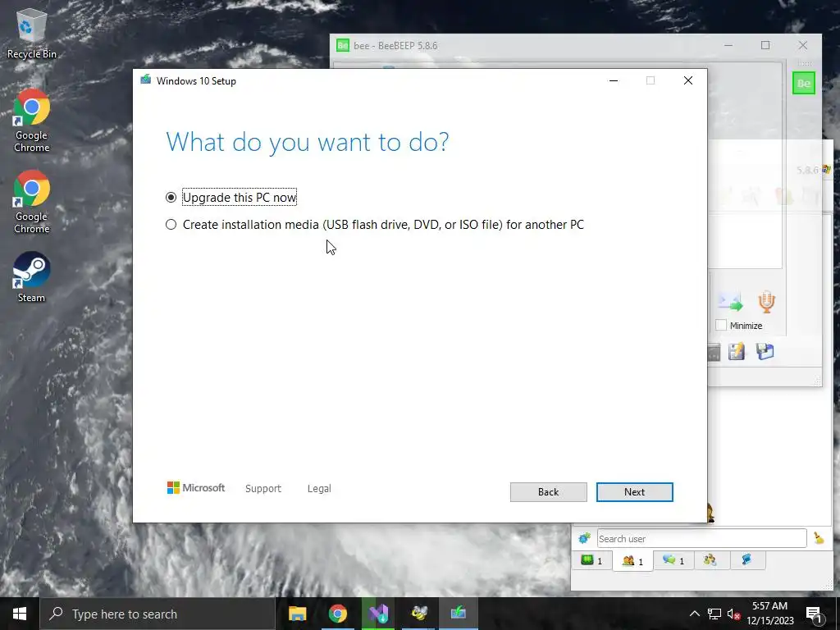Switch to the users tab in BeeBEEP
The image size is (840, 630).
pos(632,561)
